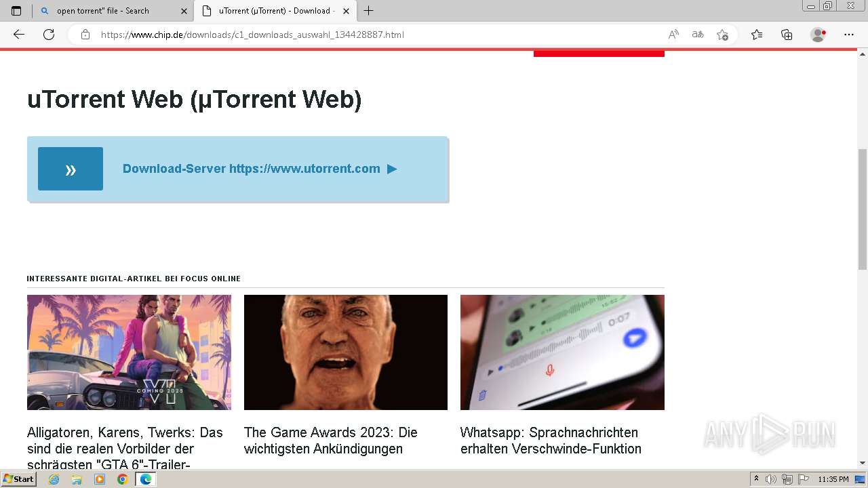Go back with the browser back arrow

19,35
